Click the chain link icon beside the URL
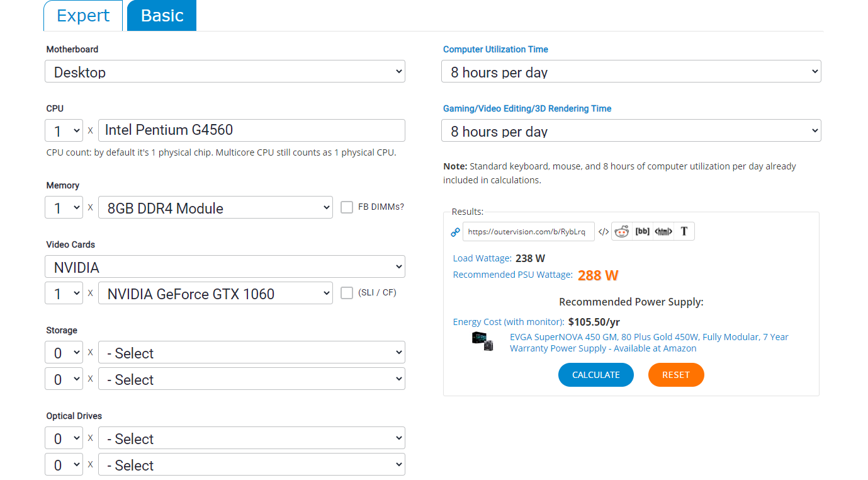 tap(456, 232)
